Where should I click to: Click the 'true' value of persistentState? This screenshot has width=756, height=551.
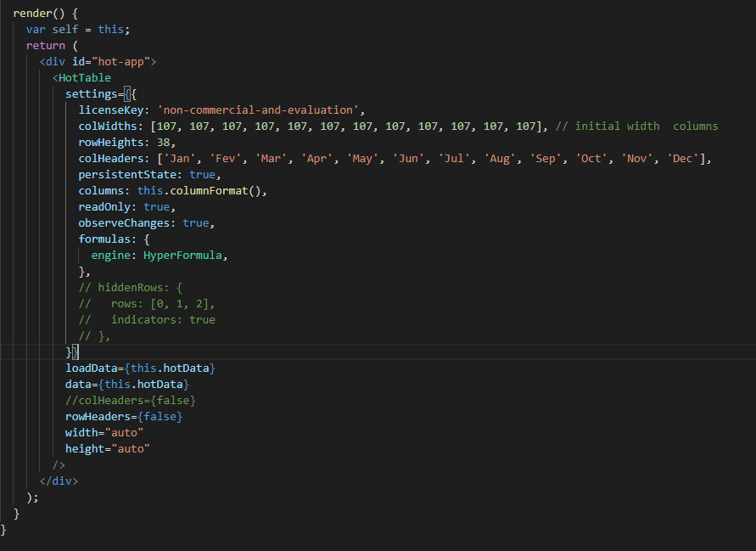202,175
